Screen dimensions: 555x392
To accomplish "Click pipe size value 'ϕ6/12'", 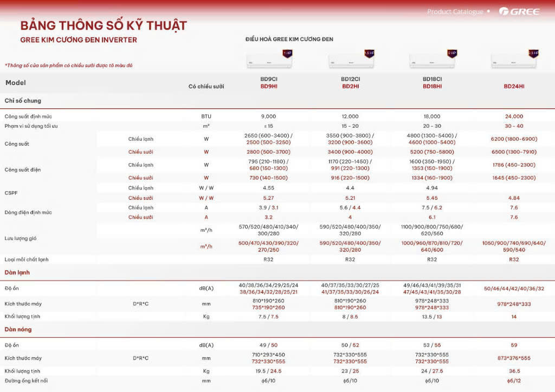I will [515, 381].
